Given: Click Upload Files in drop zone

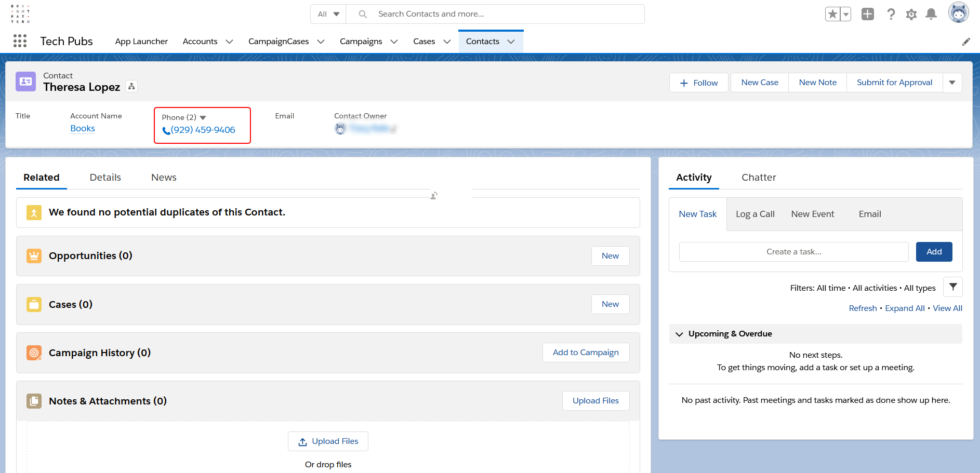Looking at the screenshot, I should [x=328, y=441].
